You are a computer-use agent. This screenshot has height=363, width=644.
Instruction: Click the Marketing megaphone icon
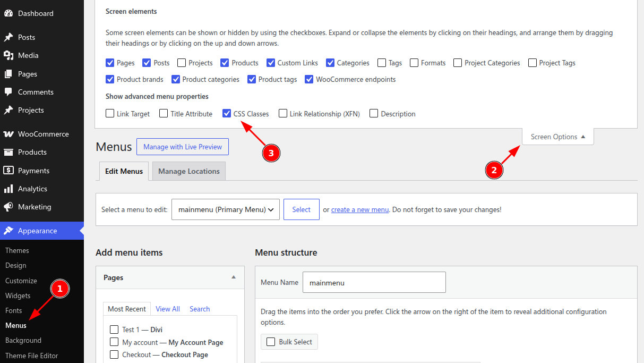pyautogui.click(x=8, y=207)
